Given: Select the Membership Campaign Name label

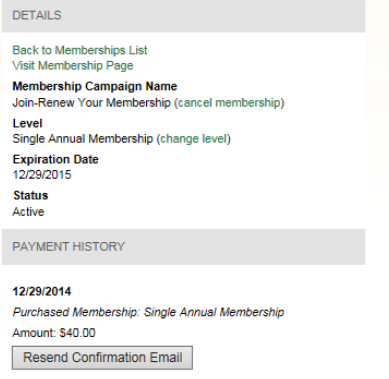Looking at the screenshot, I should point(95,86).
